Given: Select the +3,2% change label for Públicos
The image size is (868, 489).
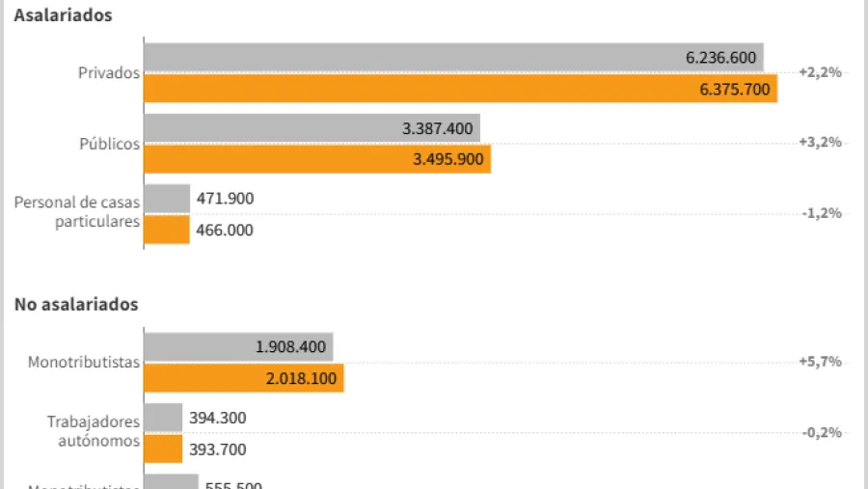Looking at the screenshot, I should pyautogui.click(x=821, y=142).
